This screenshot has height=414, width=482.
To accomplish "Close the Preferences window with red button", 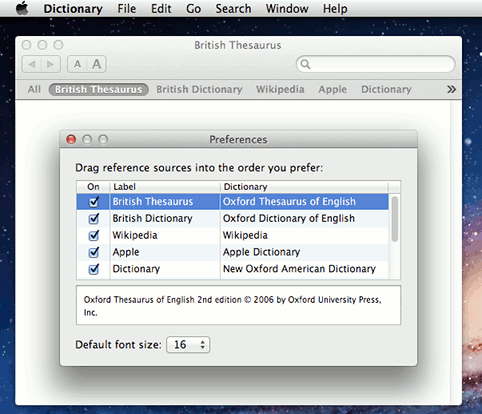I will (x=71, y=139).
